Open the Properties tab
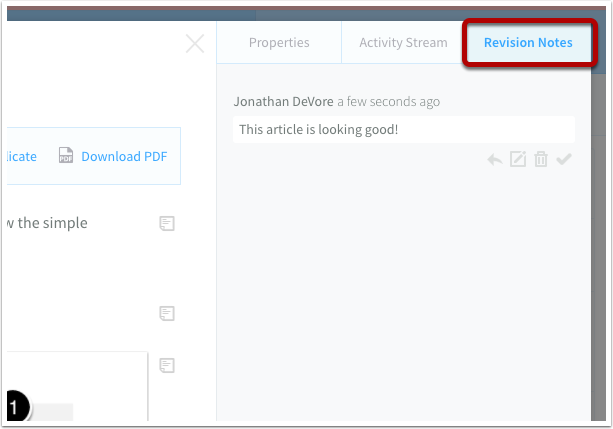This screenshot has height=429, width=613. 279,42
